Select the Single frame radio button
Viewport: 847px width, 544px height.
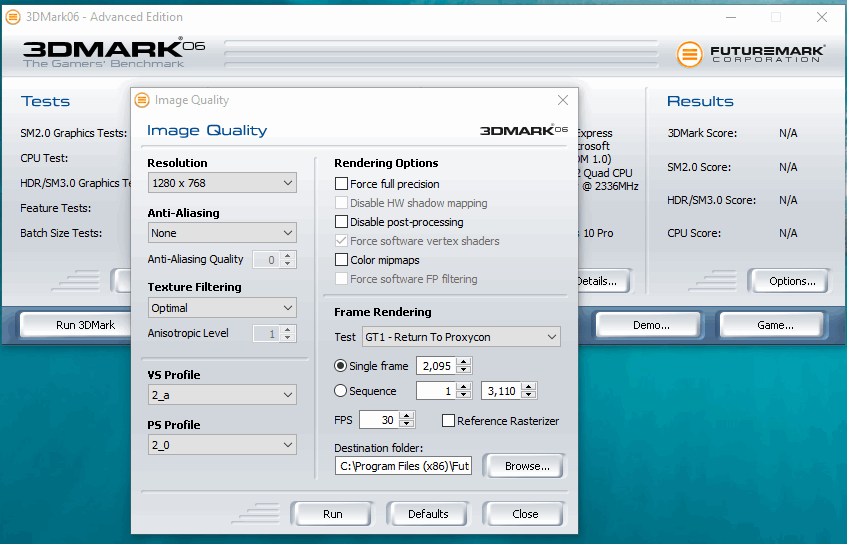[340, 366]
